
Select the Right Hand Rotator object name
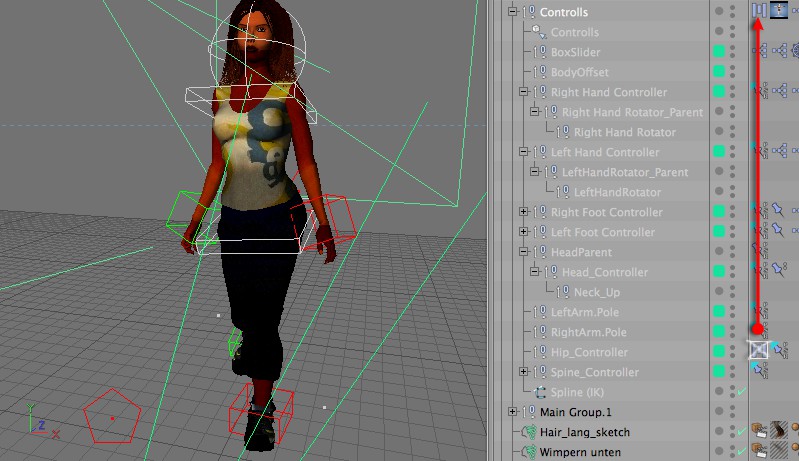click(625, 132)
